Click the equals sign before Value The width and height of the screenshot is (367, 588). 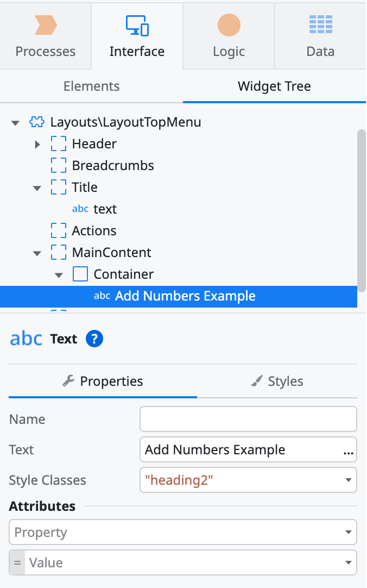coord(17,562)
